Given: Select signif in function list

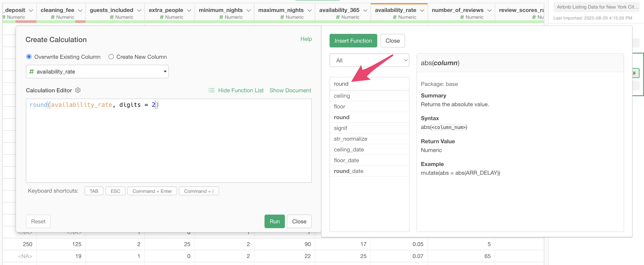Looking at the screenshot, I should (369, 128).
